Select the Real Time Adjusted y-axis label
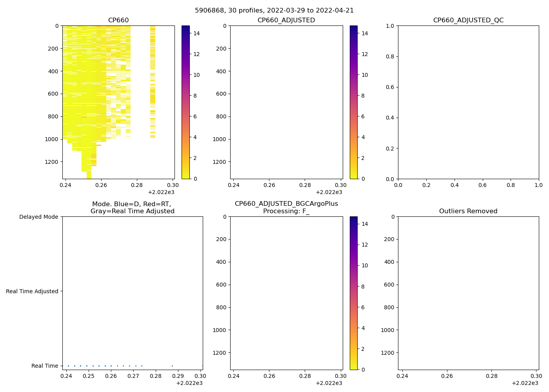Screen dimensions: 549x392 [32, 291]
